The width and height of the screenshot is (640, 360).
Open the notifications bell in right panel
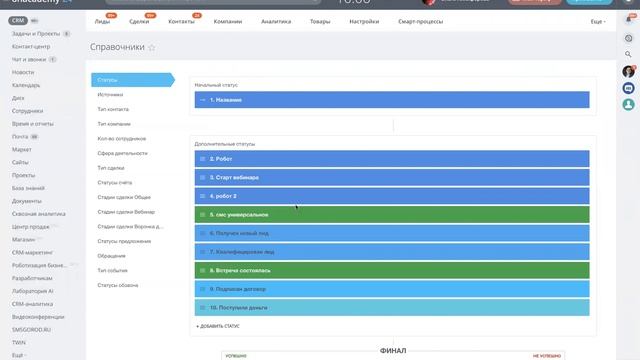[629, 20]
